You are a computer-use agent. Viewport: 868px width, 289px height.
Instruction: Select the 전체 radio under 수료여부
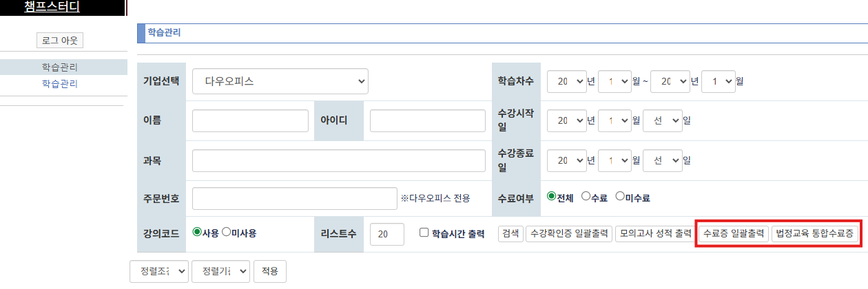(551, 197)
